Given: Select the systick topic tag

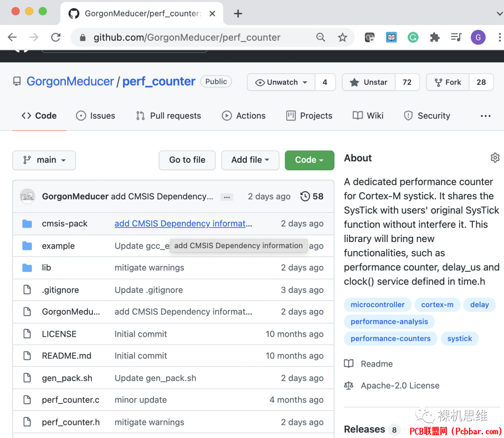Looking at the screenshot, I should (x=460, y=339).
